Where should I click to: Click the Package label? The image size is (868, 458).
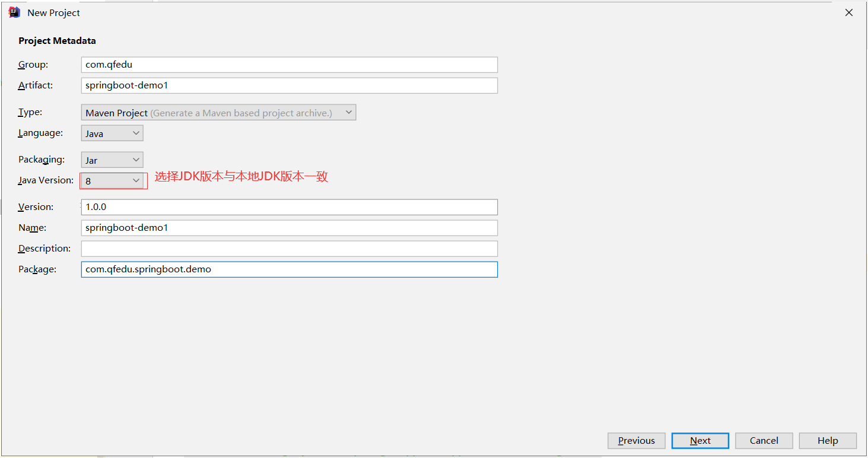pos(37,269)
